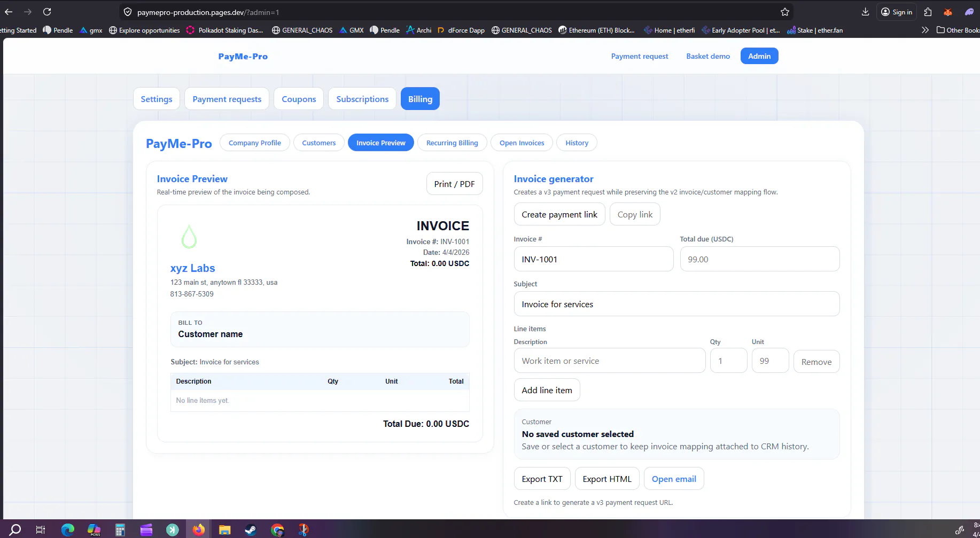Open the Coupons tab
980x538 pixels.
299,99
